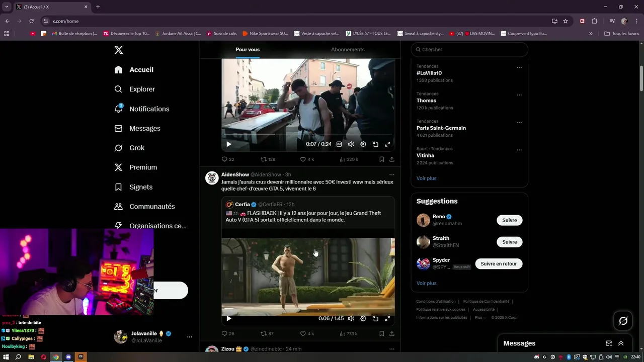Bookmark the post with 320 k views
Image resolution: width=644 pixels, height=362 pixels.
(x=382, y=159)
